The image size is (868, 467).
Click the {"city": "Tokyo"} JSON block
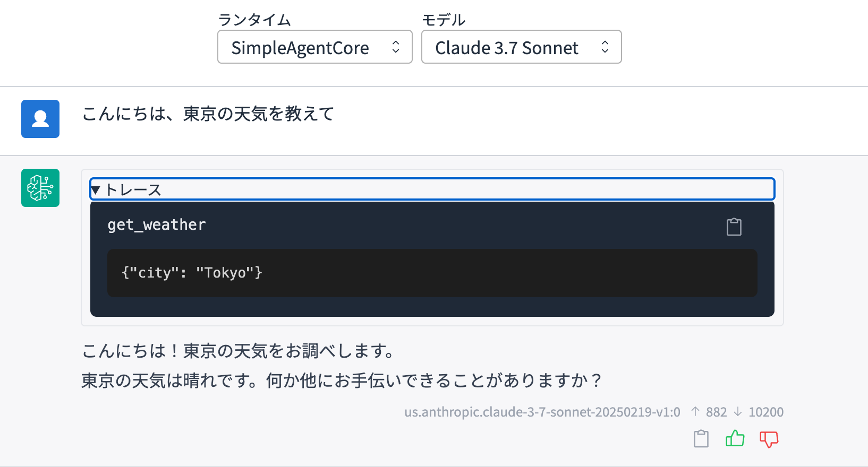coord(432,273)
